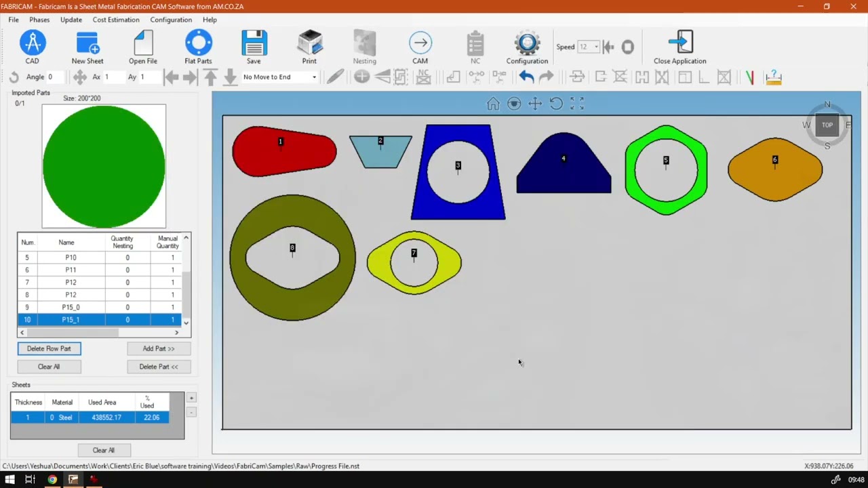The width and height of the screenshot is (868, 488).
Task: Click Clear All below the Sheets table
Action: [104, 450]
